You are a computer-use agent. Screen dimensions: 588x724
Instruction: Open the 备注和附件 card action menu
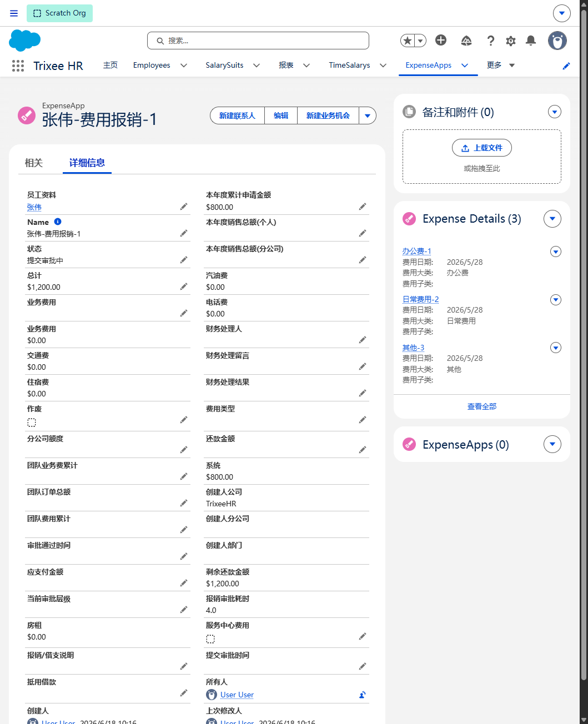pos(555,112)
